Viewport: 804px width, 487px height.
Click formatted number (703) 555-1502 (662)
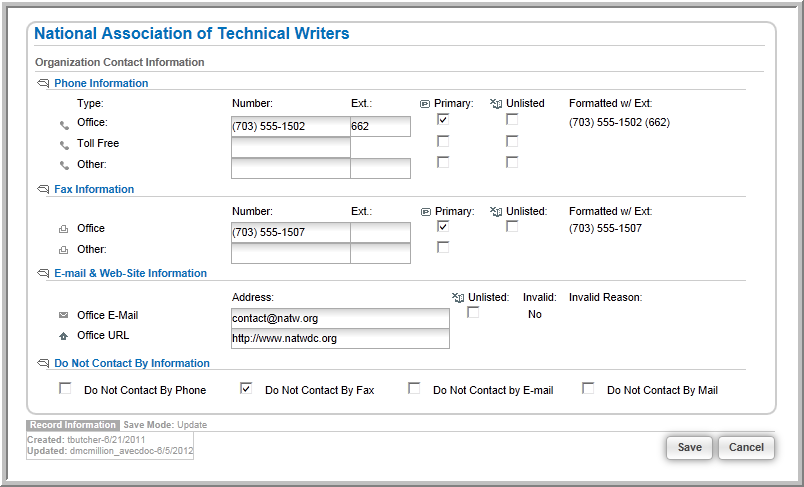coord(619,123)
